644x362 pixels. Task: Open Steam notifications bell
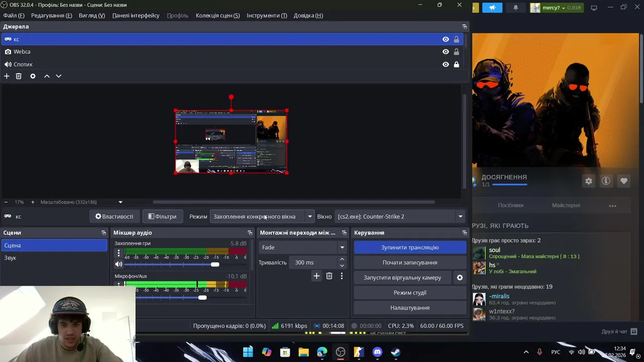[x=516, y=8]
